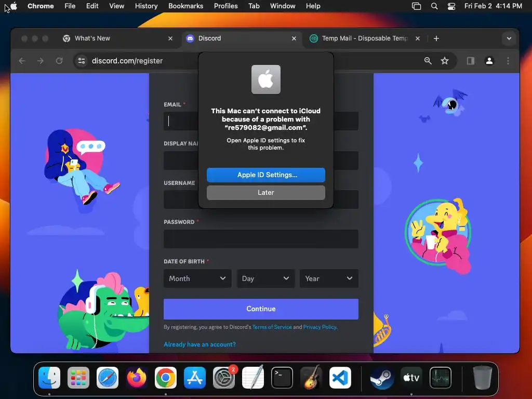Dismiss the iCloud dialog with Later
Screen dimensions: 532x399
point(265,192)
